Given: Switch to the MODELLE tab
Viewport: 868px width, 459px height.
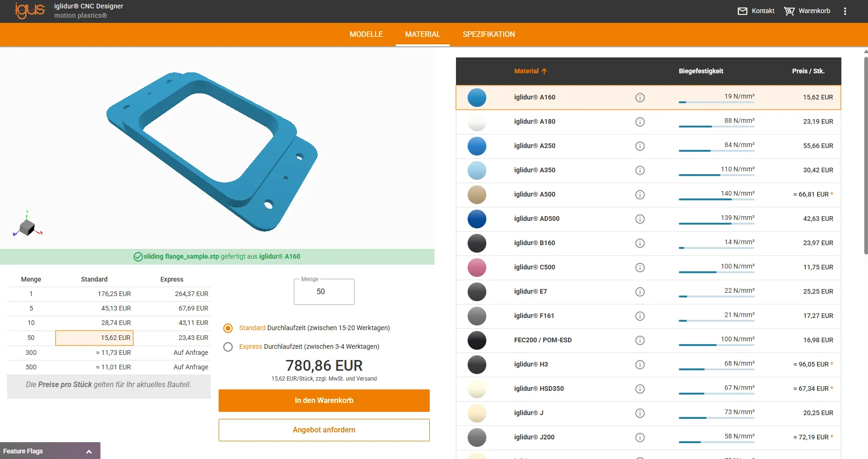Looking at the screenshot, I should tap(366, 35).
